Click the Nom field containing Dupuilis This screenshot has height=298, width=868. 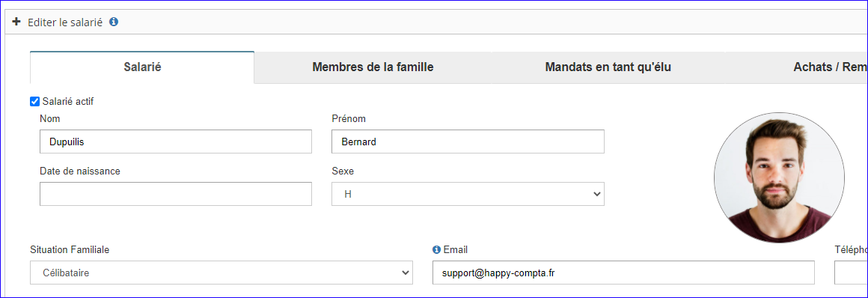[x=176, y=142]
